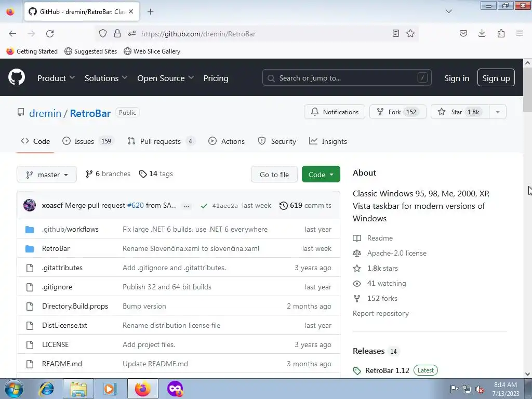532x399 pixels.
Task: Click the Notifications button
Action: pos(334,112)
